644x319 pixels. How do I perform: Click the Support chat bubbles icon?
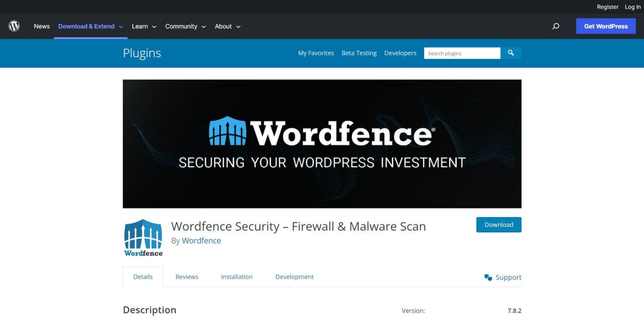pos(488,277)
